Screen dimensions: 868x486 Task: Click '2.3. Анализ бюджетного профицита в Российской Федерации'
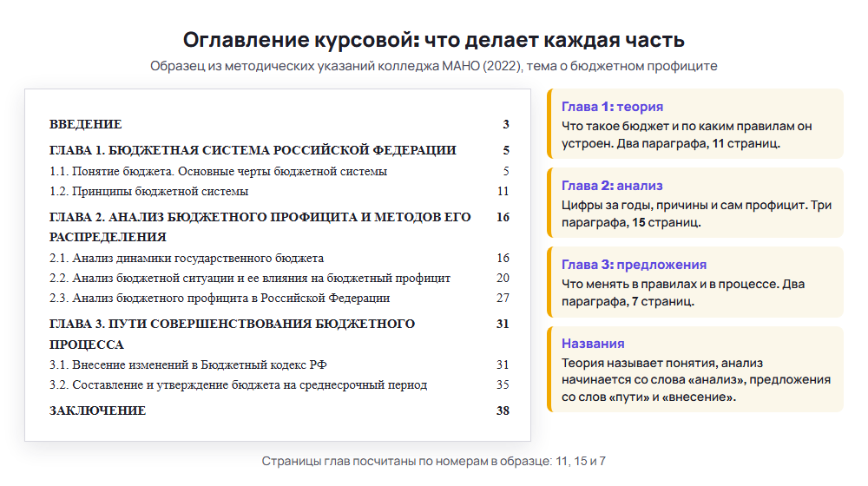click(x=220, y=298)
